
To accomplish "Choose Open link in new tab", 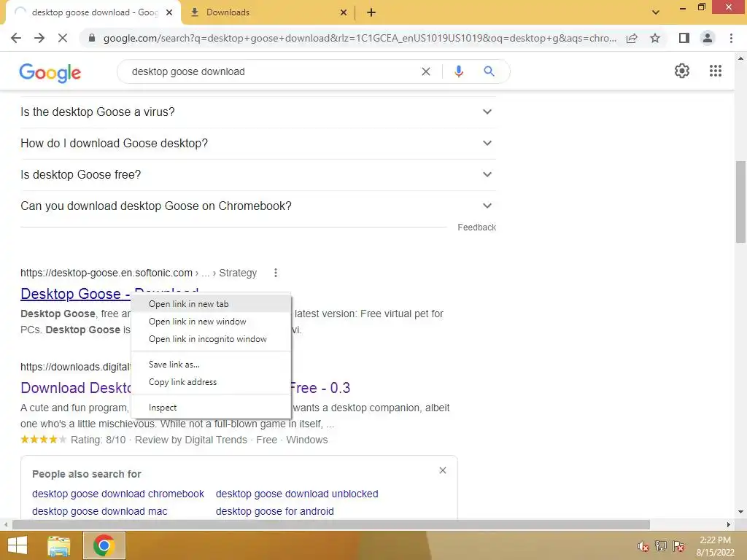I will pos(211,304).
